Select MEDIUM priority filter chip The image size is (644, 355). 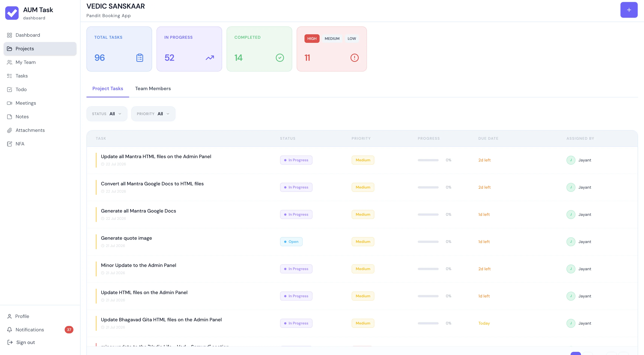pos(332,39)
